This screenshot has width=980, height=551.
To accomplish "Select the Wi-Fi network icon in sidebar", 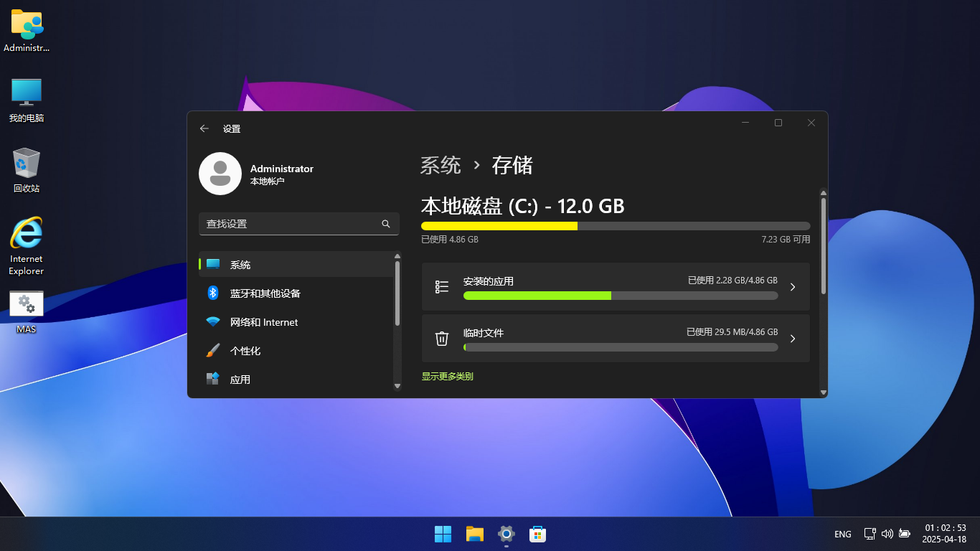I will coord(213,322).
